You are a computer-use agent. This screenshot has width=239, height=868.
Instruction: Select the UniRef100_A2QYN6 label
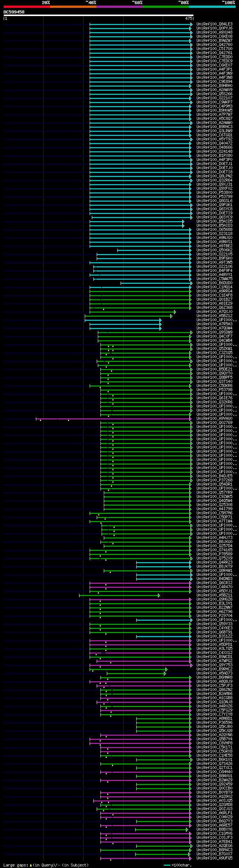[x=214, y=735]
